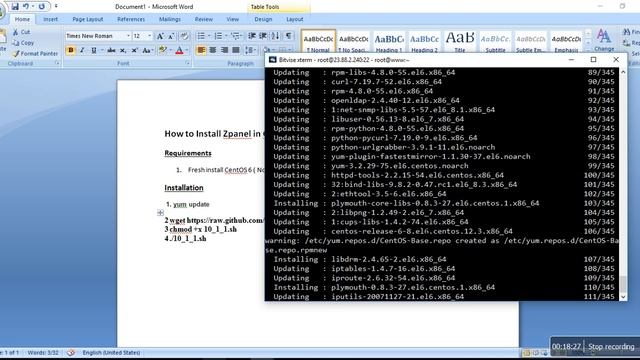Open the multilevel list dropdown
The image size is (640, 360).
(x=236, y=36)
